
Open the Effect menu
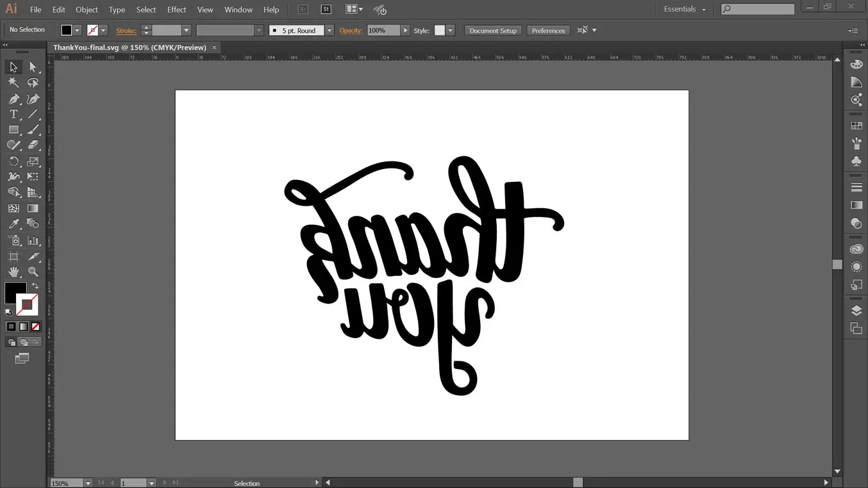176,10
